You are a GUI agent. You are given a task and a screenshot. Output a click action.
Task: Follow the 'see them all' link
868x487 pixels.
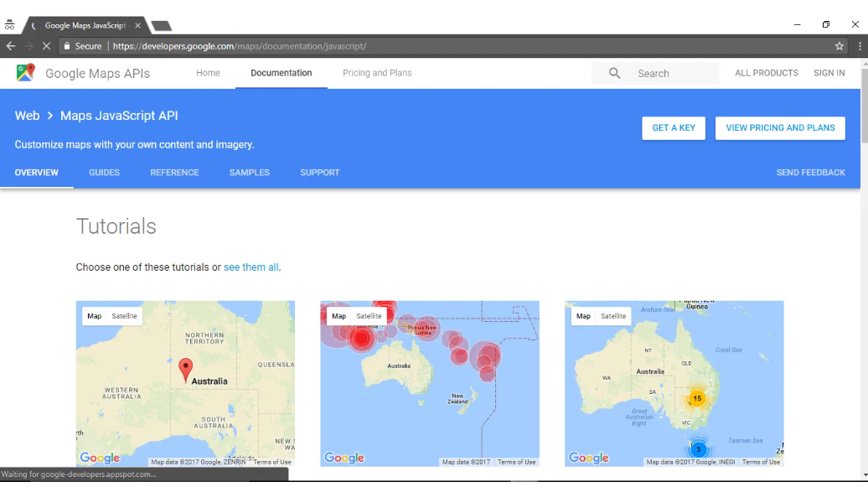click(251, 267)
